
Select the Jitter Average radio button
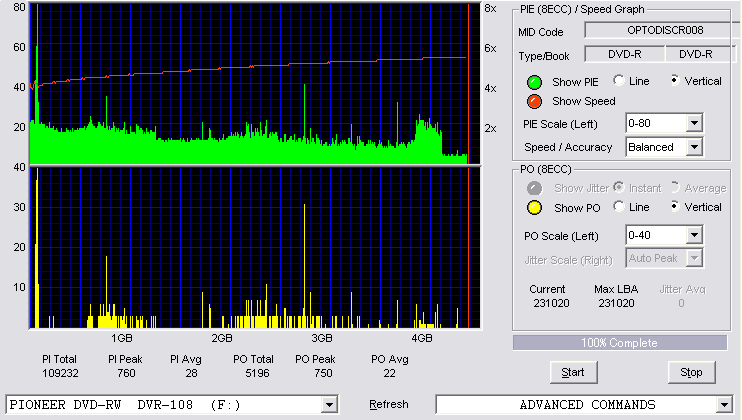(675, 187)
